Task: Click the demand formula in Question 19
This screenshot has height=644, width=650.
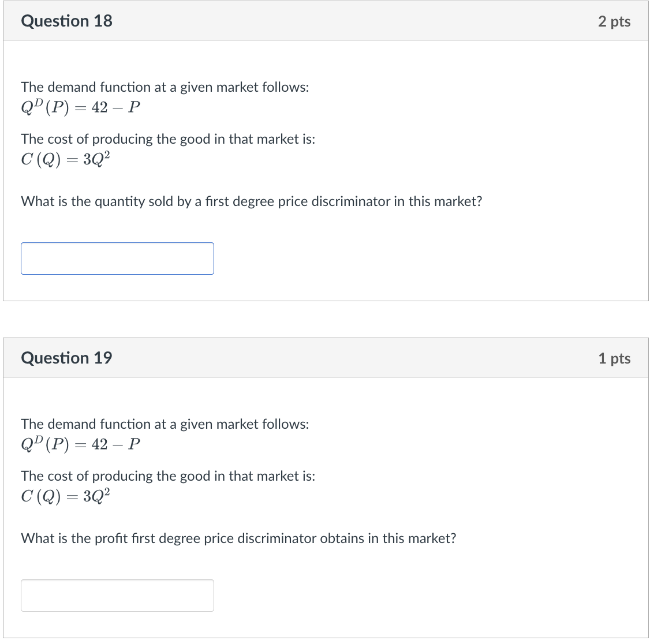Action: point(80,444)
